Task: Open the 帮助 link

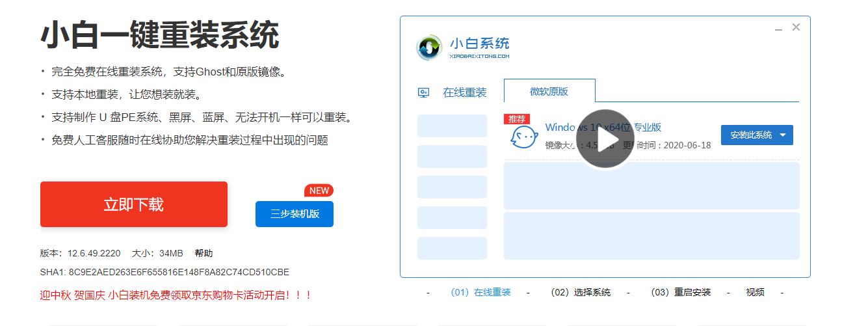Action: 204,253
